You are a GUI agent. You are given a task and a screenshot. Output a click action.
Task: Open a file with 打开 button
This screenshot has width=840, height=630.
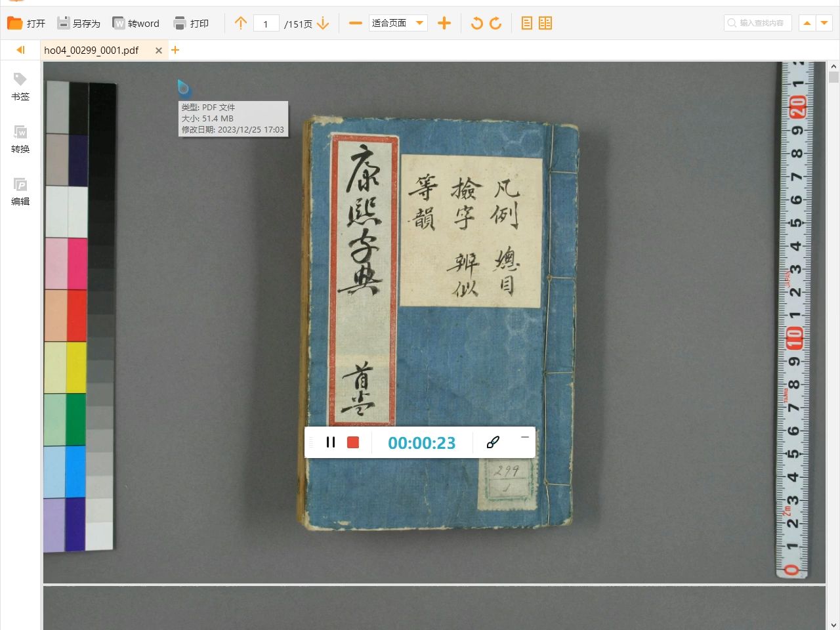(x=26, y=24)
